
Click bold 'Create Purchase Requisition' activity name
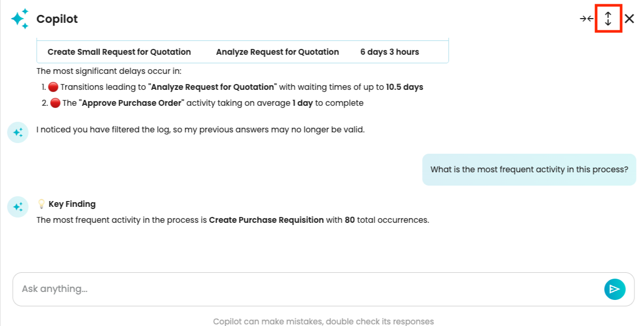(x=266, y=220)
